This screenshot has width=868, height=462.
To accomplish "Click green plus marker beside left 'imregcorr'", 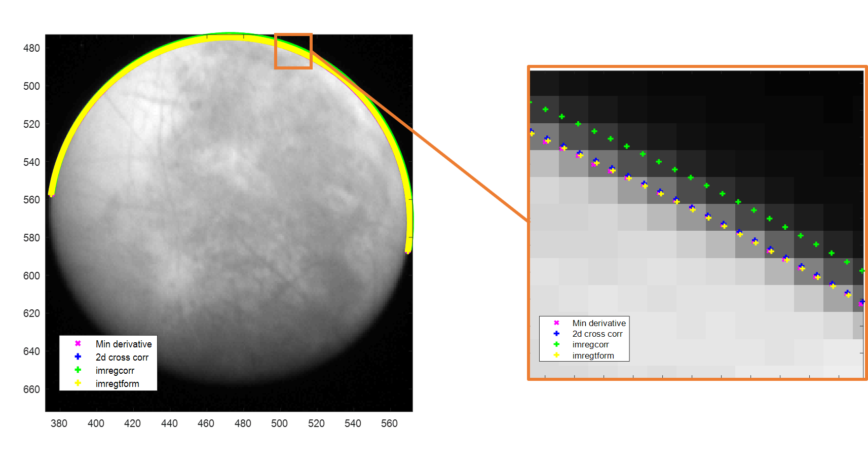I will click(78, 370).
